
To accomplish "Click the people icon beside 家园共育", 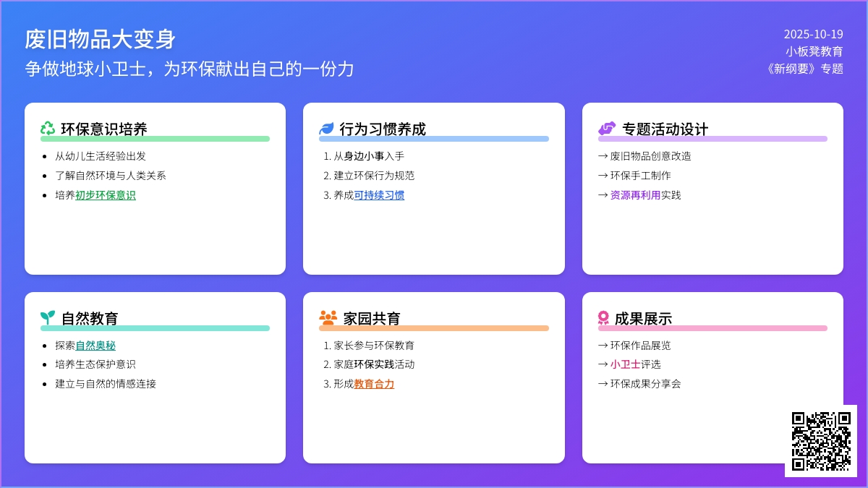I will click(x=328, y=318).
